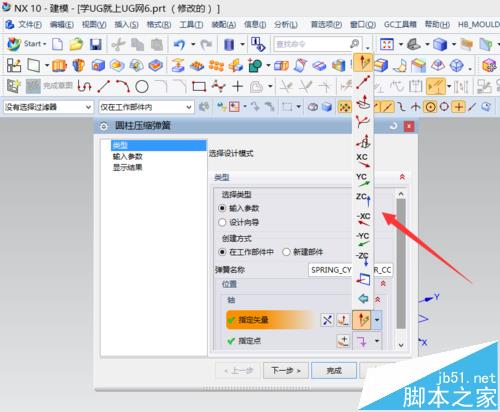Viewport: 500px width, 412px height.
Task: Click the Fit view icon
Action: pyautogui.click(x=387, y=44)
